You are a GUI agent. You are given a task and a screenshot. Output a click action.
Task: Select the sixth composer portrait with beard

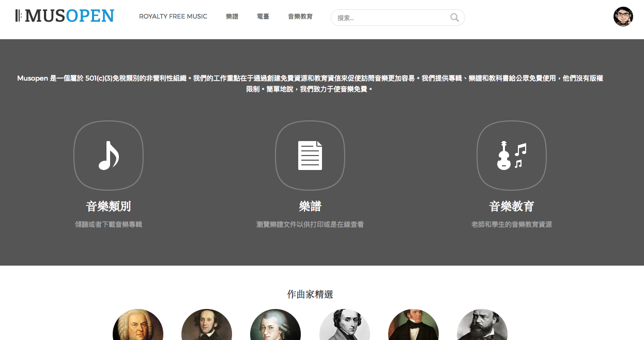click(482, 324)
